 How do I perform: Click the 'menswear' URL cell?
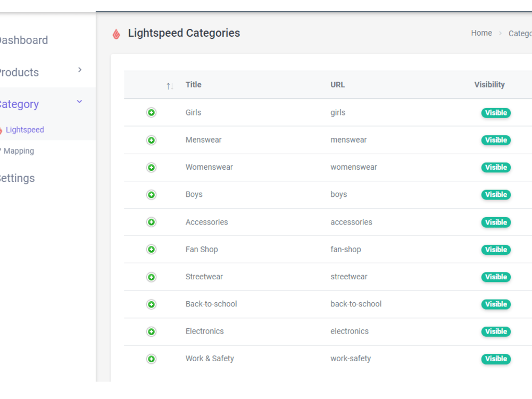coord(348,140)
